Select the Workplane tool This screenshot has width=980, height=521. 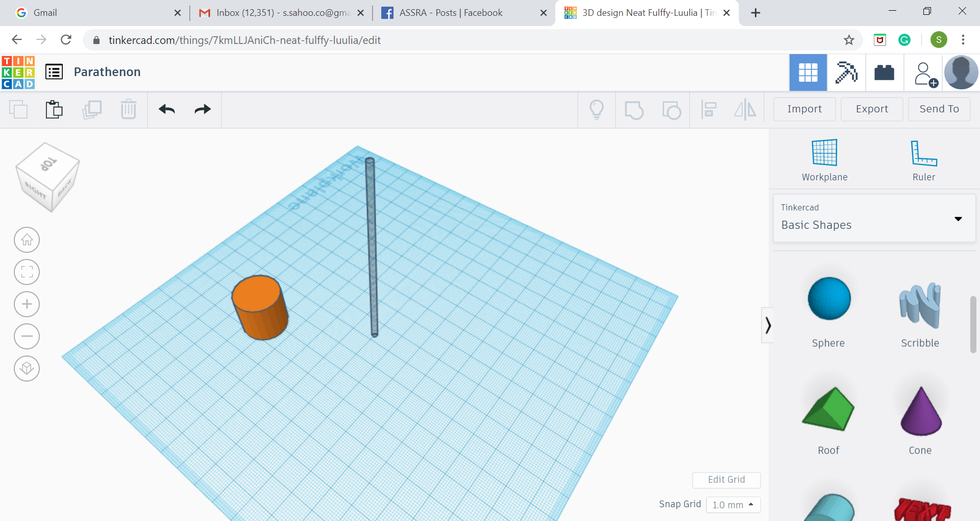824,160
